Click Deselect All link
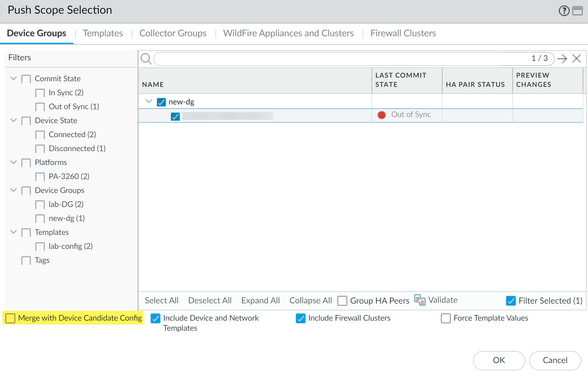The image size is (588, 379). point(210,300)
